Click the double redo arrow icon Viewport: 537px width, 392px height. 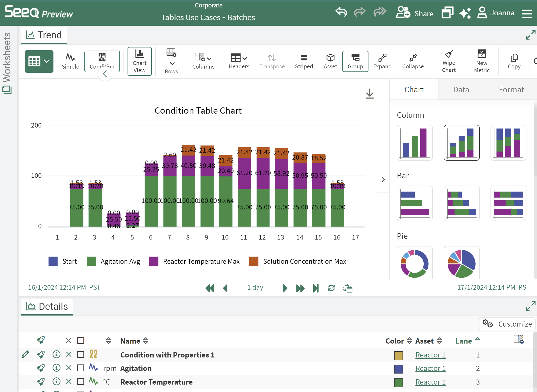380,12
